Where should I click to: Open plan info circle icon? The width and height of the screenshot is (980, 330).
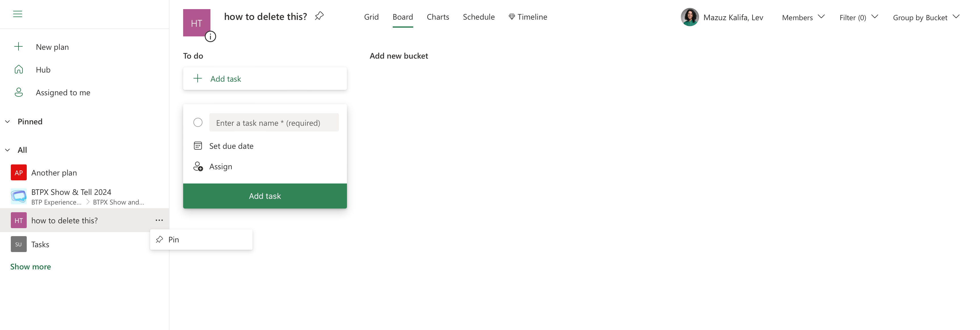click(210, 36)
